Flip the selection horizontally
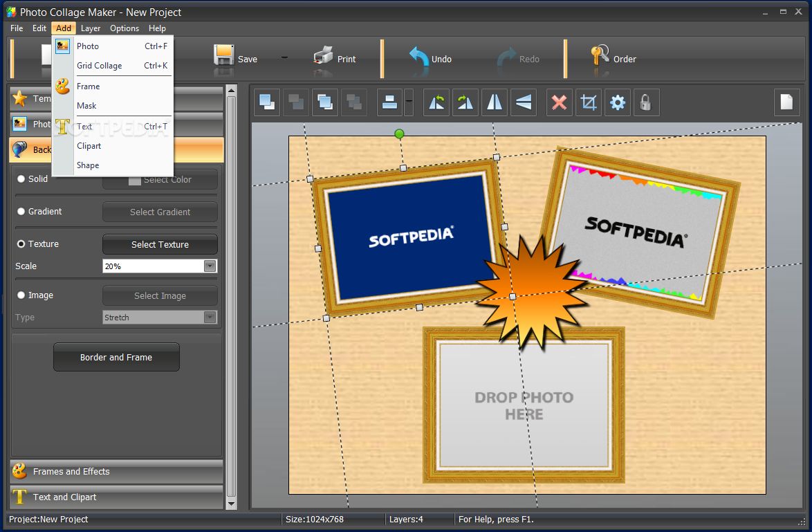Viewport: 812px width, 532px height. click(x=495, y=102)
